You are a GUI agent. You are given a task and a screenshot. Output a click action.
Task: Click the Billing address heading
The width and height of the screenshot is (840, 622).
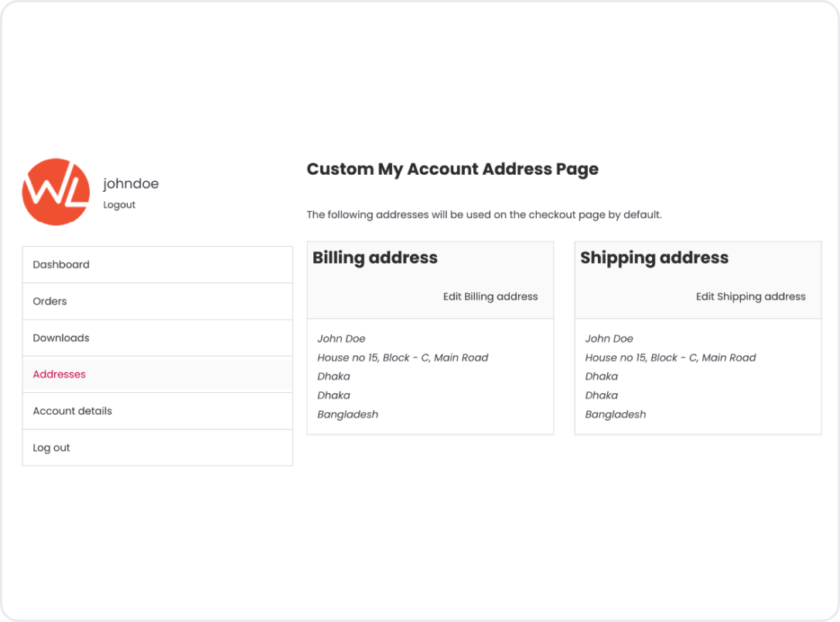point(375,258)
